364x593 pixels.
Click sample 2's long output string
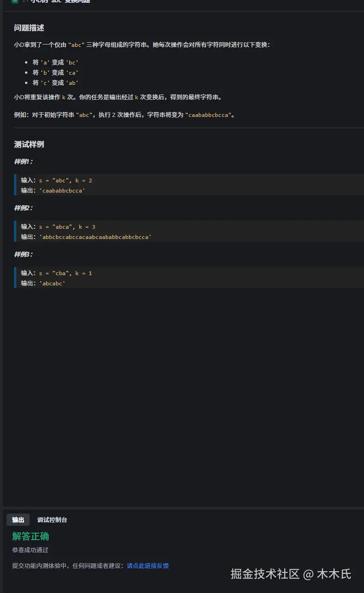click(96, 237)
